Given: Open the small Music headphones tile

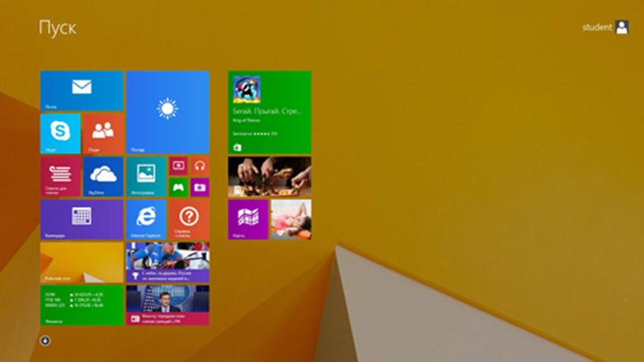Looking at the screenshot, I should click(x=200, y=166).
